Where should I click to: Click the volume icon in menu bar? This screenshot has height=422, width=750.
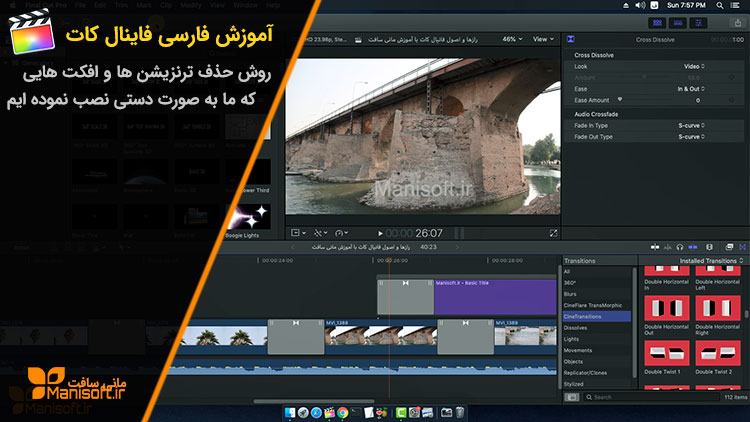pos(640,5)
